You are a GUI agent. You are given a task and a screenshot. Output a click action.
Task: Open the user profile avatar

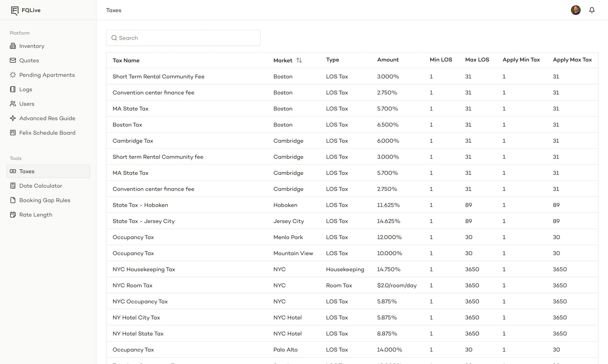(x=576, y=10)
